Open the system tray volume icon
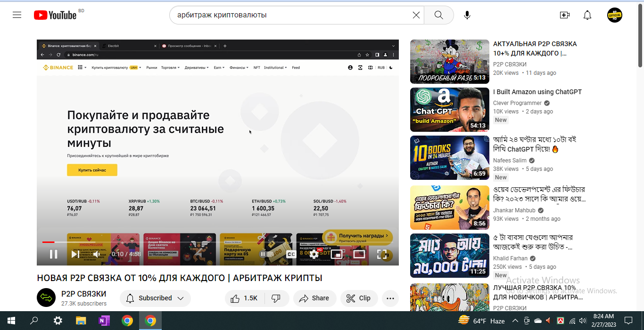This screenshot has height=330, width=644. 583,321
